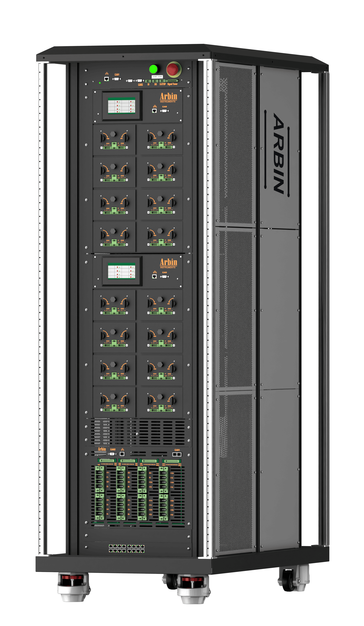Tap the lower touchscreen status display
This screenshot has width=364, height=626.
coord(121,271)
